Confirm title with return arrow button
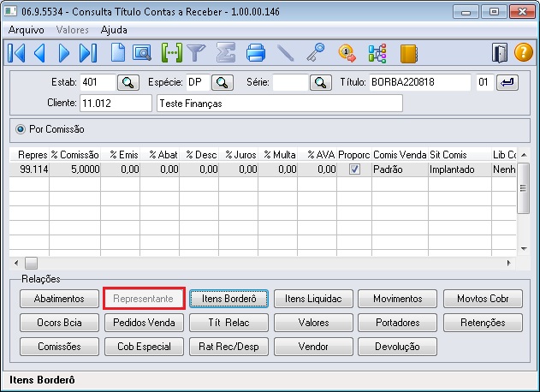Screen dimensions: 540x392 tap(507, 83)
